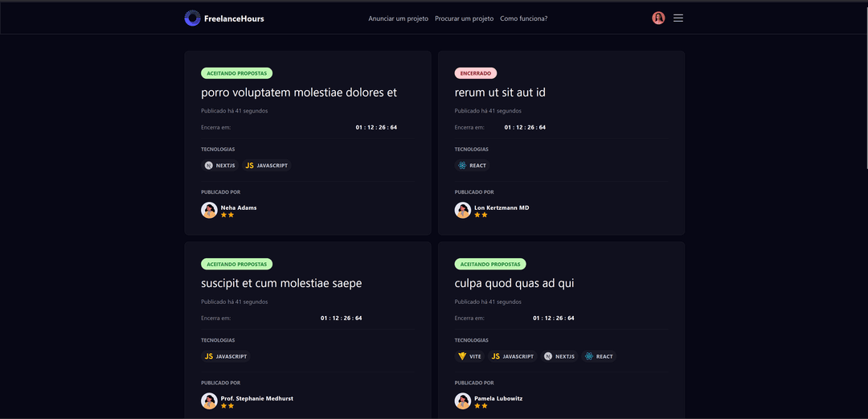Viewport: 868px width, 419px height.
Task: Click Lon Kertzmann MD's avatar
Action: (462, 210)
